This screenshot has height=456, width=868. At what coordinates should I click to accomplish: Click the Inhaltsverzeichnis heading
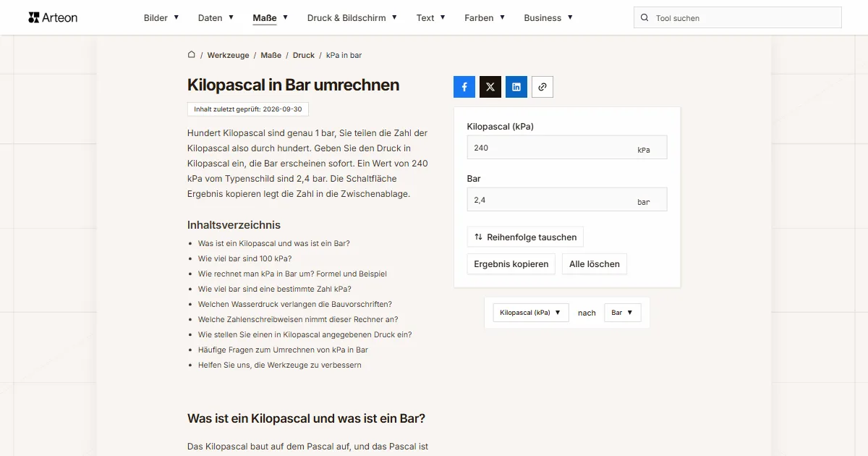pos(234,224)
